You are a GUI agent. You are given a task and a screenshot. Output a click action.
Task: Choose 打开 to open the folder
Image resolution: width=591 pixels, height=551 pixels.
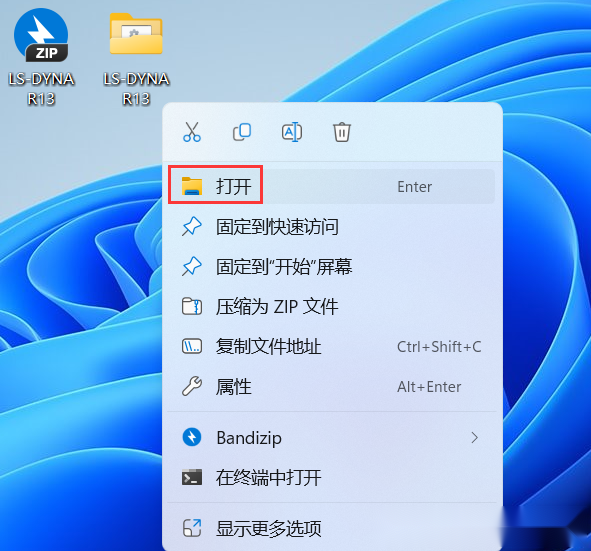(x=331, y=187)
